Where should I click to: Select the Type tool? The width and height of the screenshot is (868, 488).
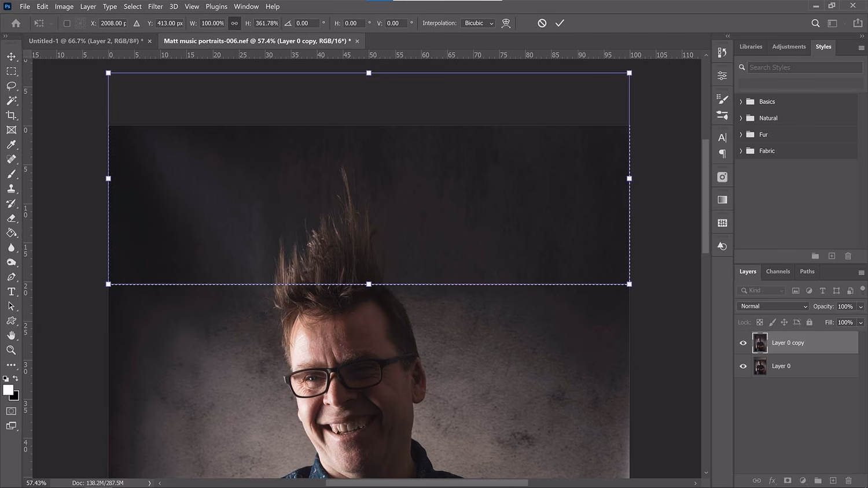[12, 291]
